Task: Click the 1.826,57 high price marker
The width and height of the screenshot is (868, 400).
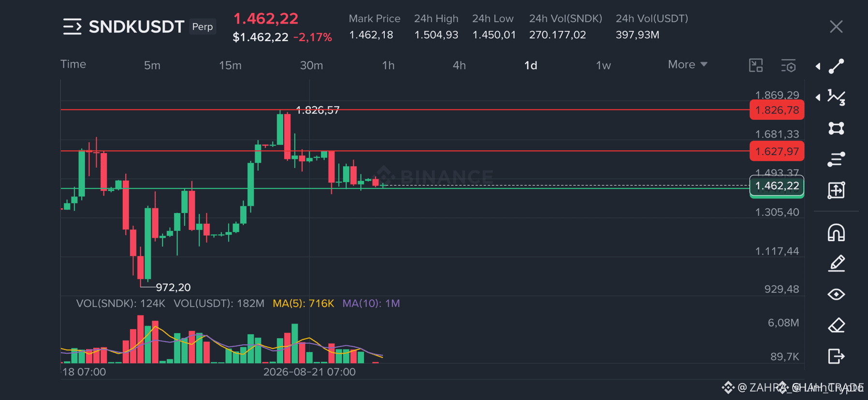Action: point(318,110)
